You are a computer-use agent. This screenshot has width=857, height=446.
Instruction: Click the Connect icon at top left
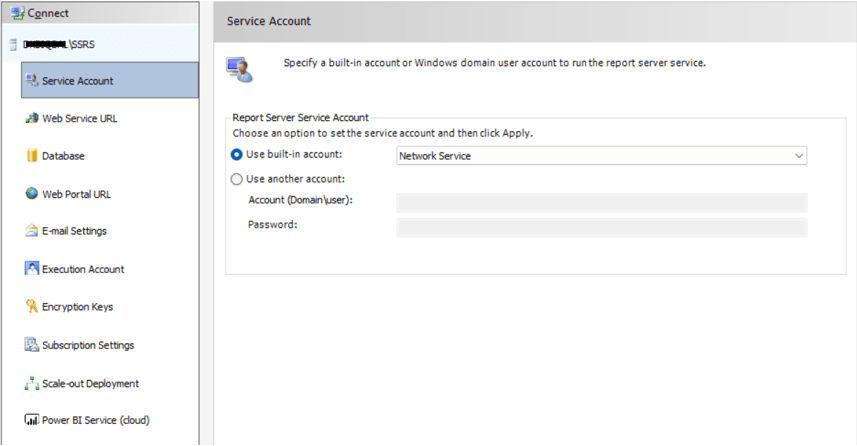pyautogui.click(x=17, y=14)
